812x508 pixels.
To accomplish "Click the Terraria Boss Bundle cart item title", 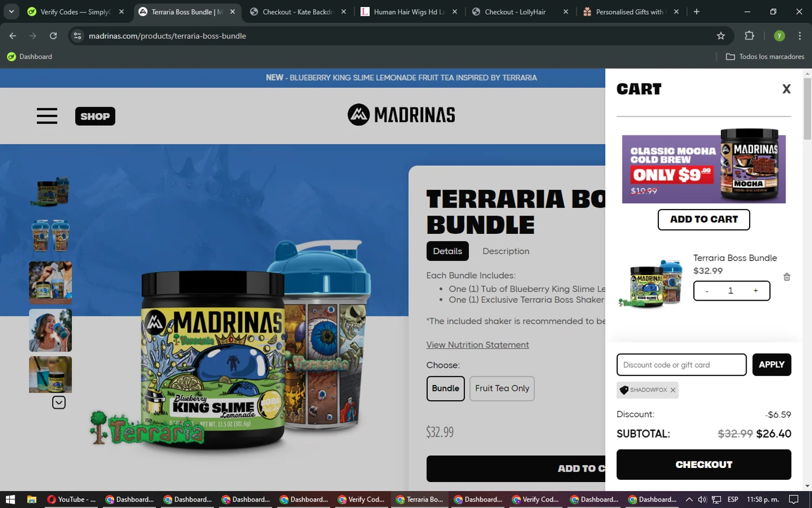I will click(735, 258).
